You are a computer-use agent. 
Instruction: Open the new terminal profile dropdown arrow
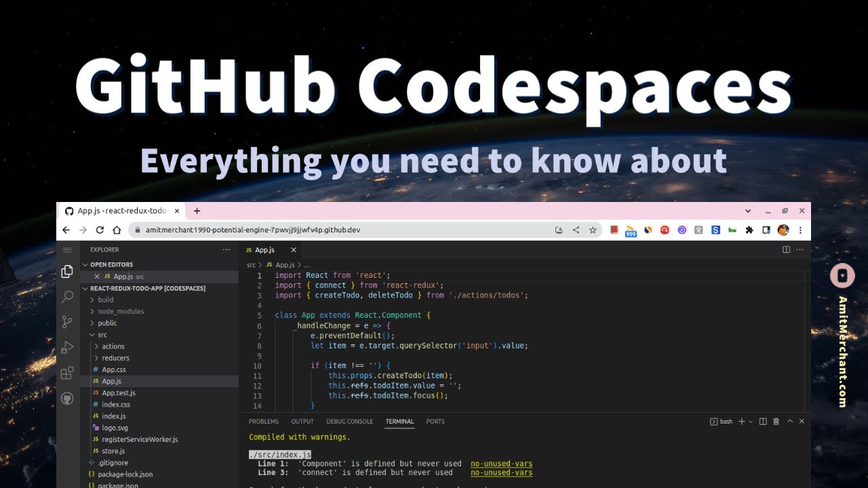[x=751, y=422]
